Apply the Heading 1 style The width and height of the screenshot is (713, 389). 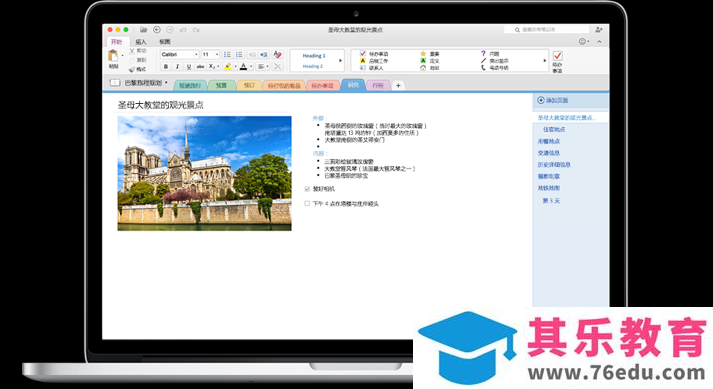click(x=314, y=56)
